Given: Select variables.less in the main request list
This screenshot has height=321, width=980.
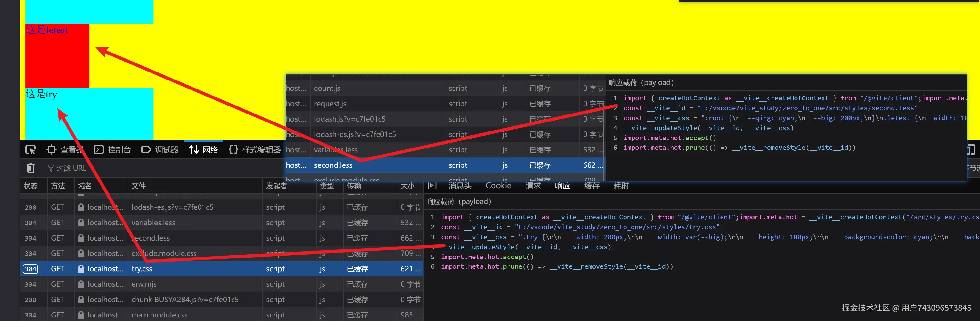Looking at the screenshot, I should pos(153,223).
